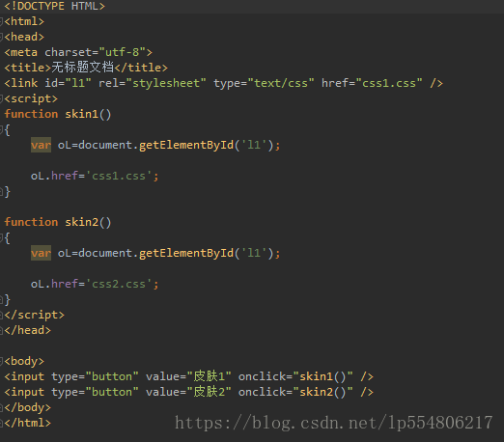Collapse the fold marker beside the body tag

point(1,361)
